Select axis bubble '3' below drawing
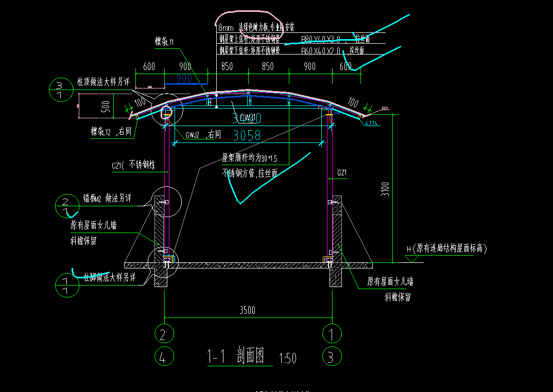Screen dimensions: 553x392 point(332,357)
